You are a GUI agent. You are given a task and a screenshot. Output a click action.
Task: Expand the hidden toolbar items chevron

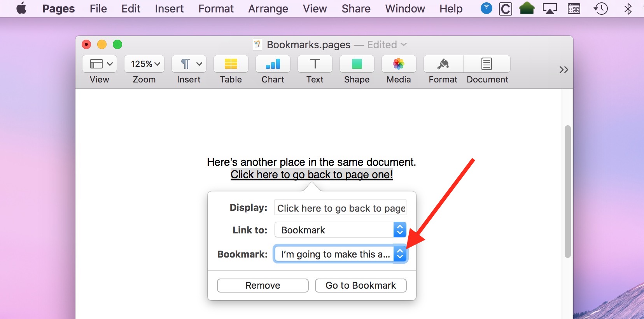[564, 70]
